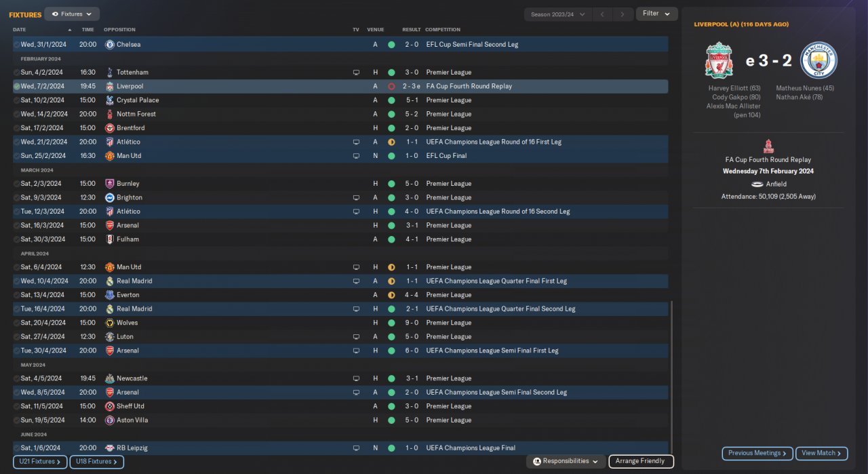Click the red loss indicator on the Liverpool row

coord(391,87)
